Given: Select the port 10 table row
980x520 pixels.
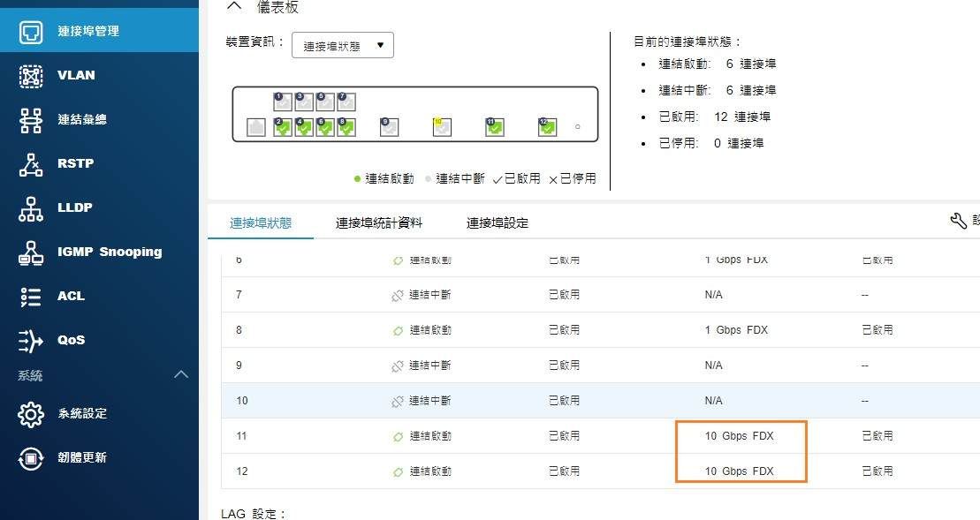Looking at the screenshot, I should pos(600,401).
